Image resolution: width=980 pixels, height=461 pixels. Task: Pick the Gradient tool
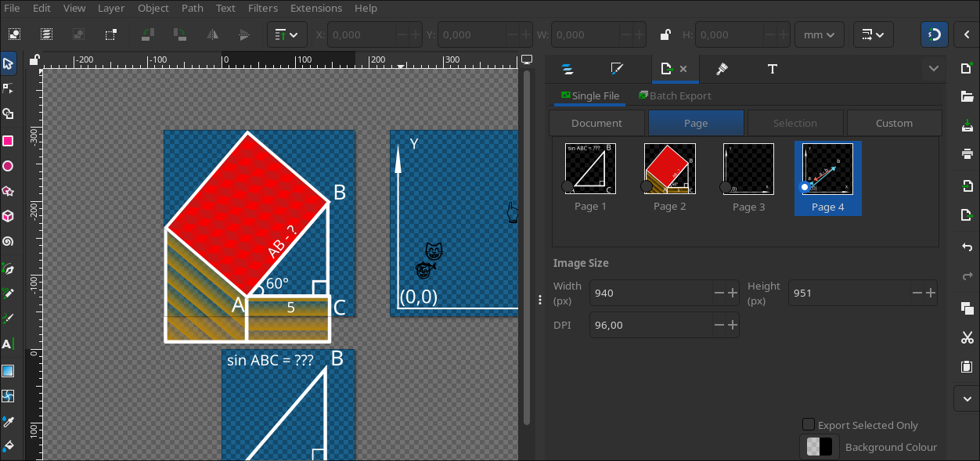(x=8, y=371)
